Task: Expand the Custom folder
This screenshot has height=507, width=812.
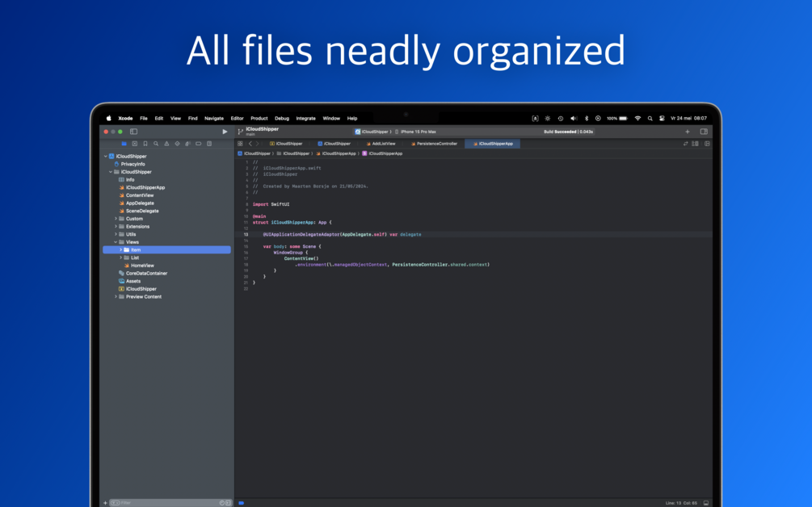Action: pyautogui.click(x=116, y=219)
